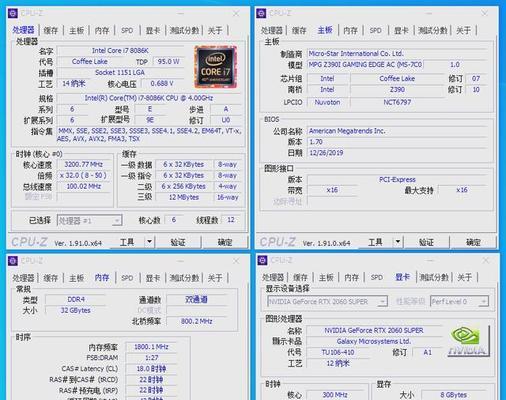506x400 pixels.
Task: Click 验证 button in mainboard window
Action: click(426, 242)
